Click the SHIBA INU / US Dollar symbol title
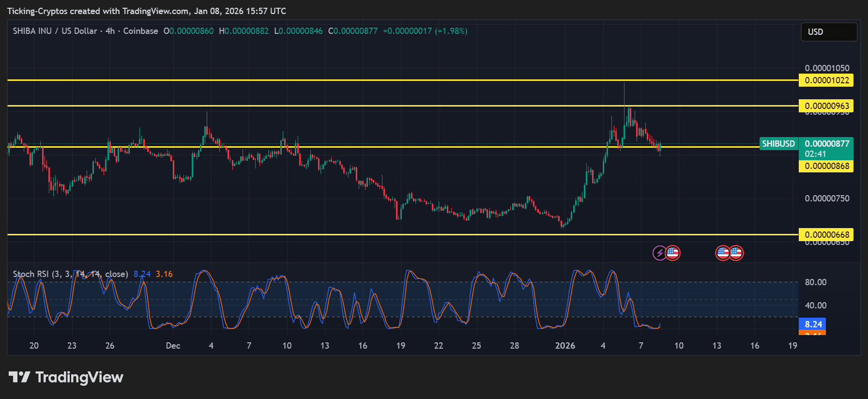The image size is (868, 399). [55, 31]
